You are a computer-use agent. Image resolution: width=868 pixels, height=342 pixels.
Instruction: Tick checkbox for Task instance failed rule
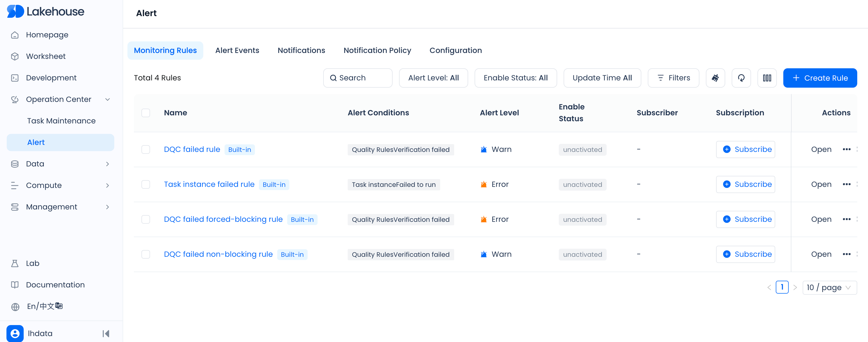click(145, 184)
